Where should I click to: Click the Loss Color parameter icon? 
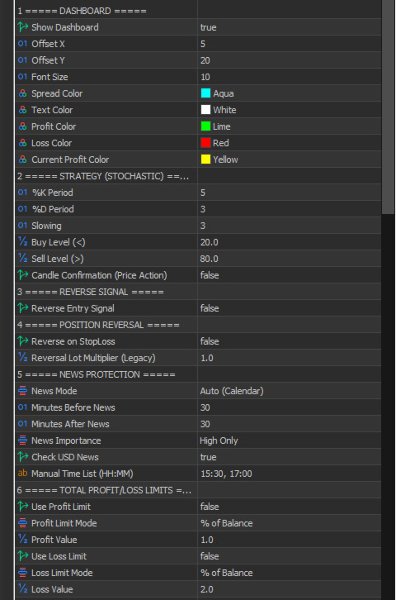pyautogui.click(x=23, y=143)
